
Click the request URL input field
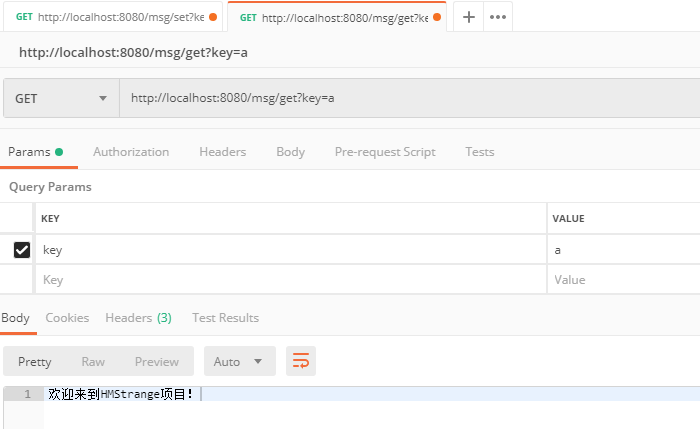(x=409, y=98)
